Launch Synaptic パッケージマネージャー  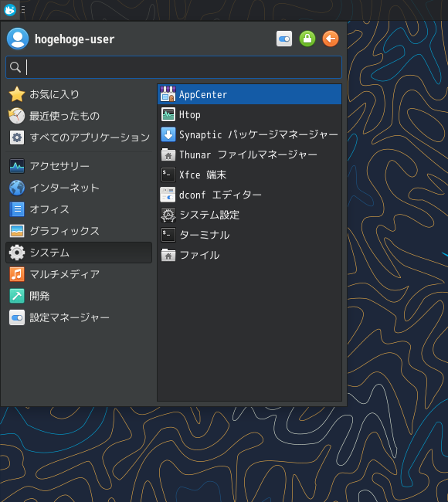pos(249,134)
